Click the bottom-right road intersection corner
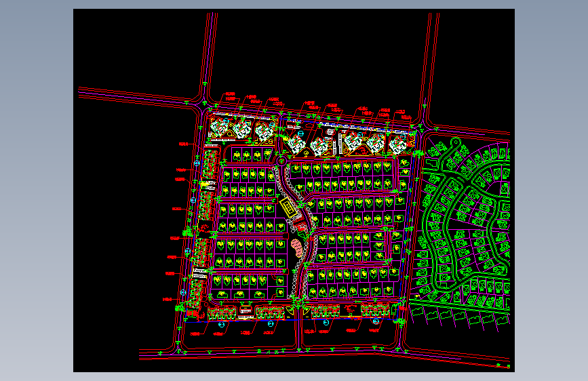The height and width of the screenshot is (381, 588). click(x=402, y=350)
